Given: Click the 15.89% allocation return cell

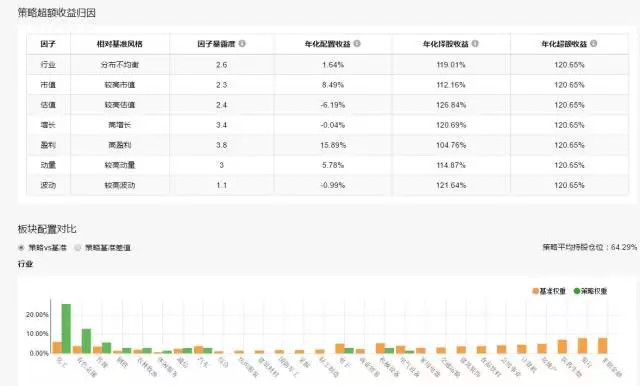Looking at the screenshot, I should 333,145.
